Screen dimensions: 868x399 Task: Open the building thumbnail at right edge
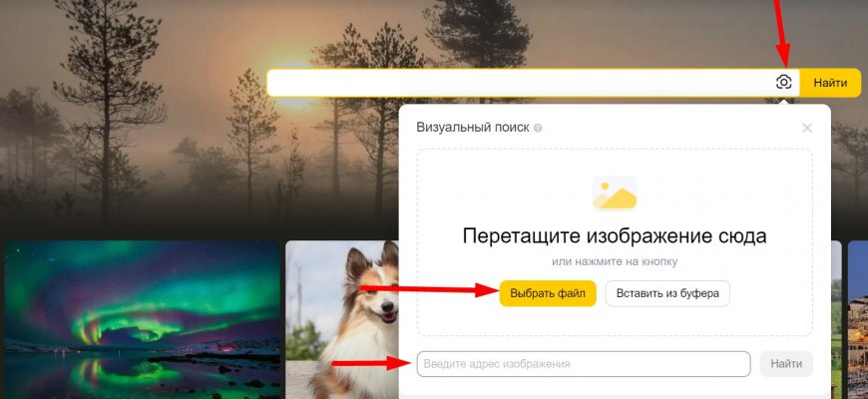(857, 320)
